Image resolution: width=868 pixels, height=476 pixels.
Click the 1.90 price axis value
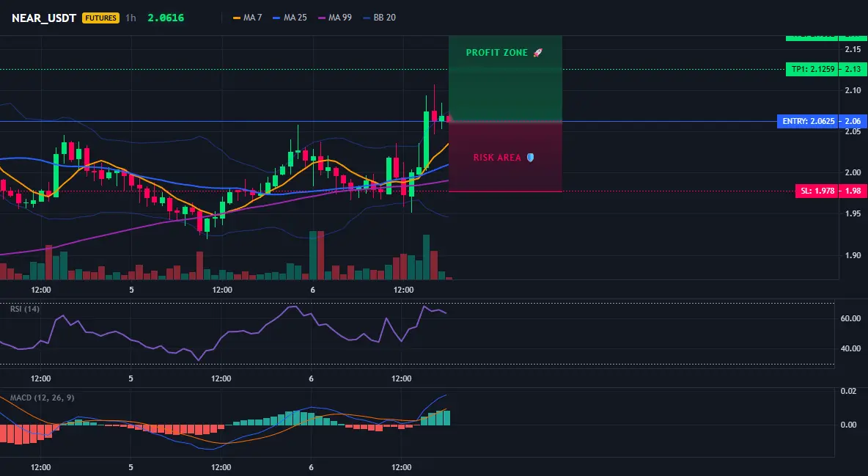tap(853, 255)
